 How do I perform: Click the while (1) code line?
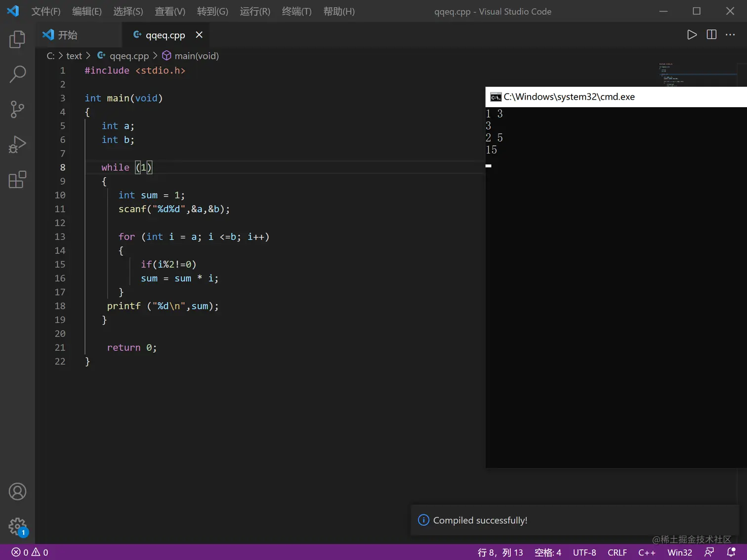[x=127, y=167]
